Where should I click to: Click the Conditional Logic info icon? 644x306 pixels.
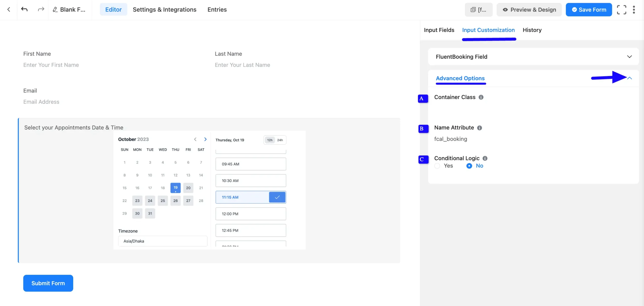(x=485, y=158)
